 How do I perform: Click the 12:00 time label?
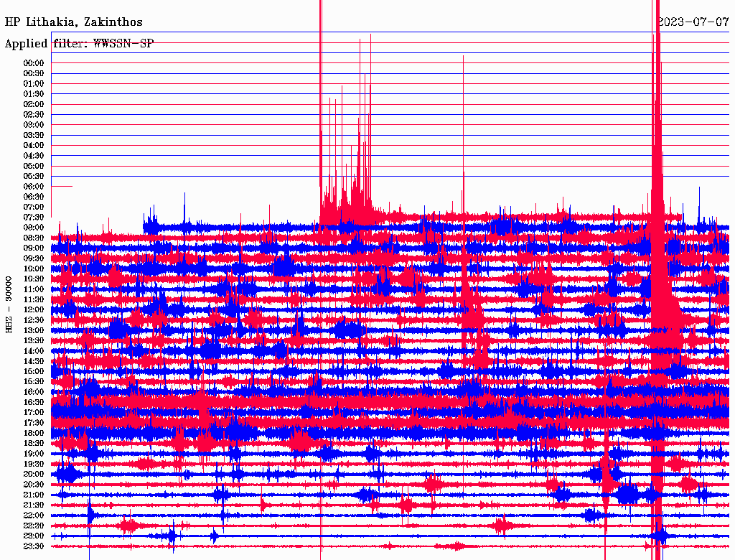pyautogui.click(x=34, y=310)
